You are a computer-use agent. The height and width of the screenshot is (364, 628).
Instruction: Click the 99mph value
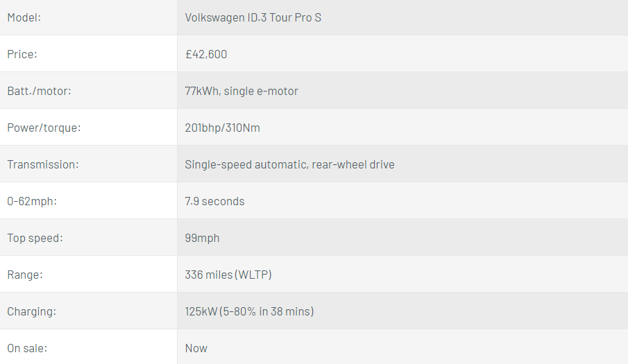click(x=202, y=238)
